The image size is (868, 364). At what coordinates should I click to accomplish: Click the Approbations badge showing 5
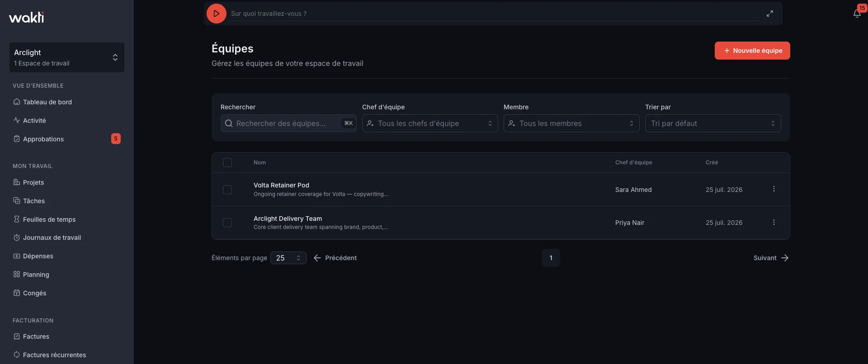116,139
